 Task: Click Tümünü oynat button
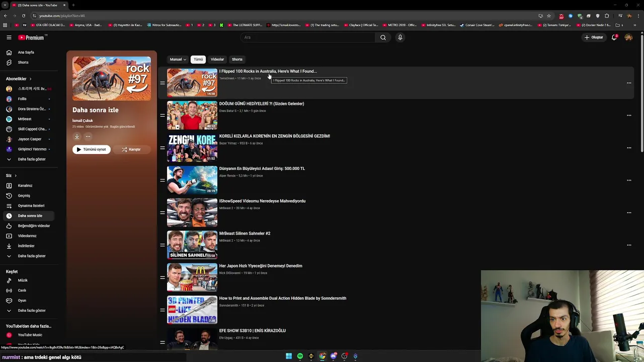click(x=92, y=149)
